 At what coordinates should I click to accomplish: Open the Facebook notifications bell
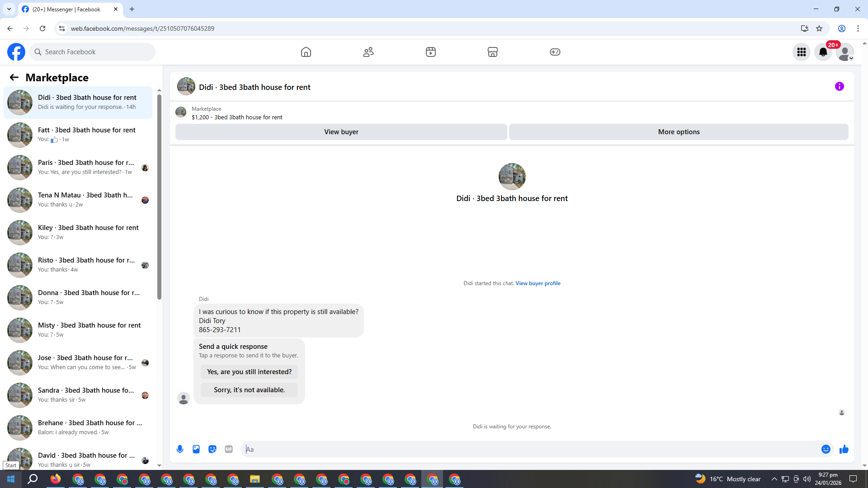pos(823,52)
